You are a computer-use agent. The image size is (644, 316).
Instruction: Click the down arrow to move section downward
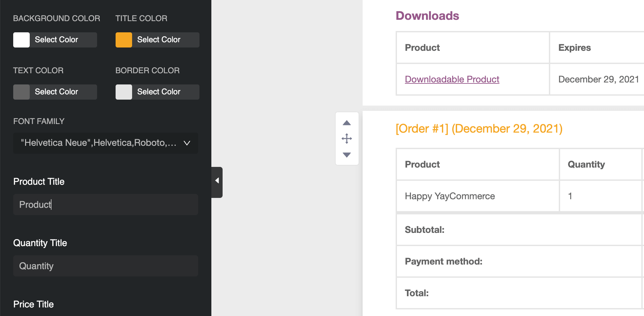click(347, 155)
